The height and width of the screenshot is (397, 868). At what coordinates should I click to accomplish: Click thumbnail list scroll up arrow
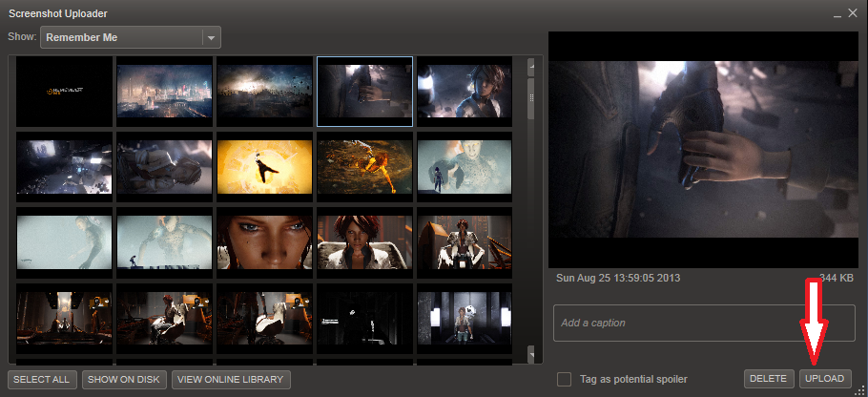pos(531,66)
